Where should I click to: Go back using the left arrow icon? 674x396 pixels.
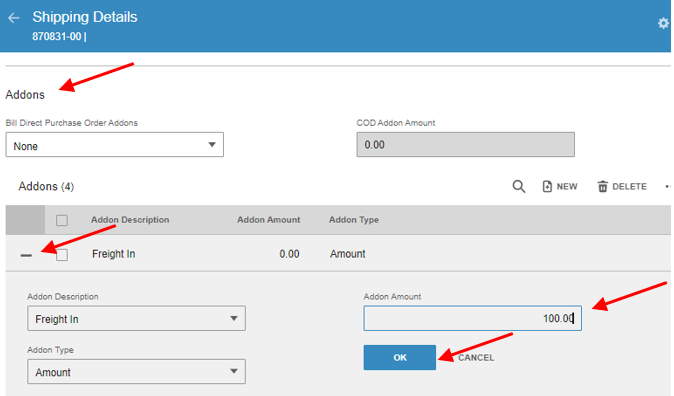pos(14,18)
